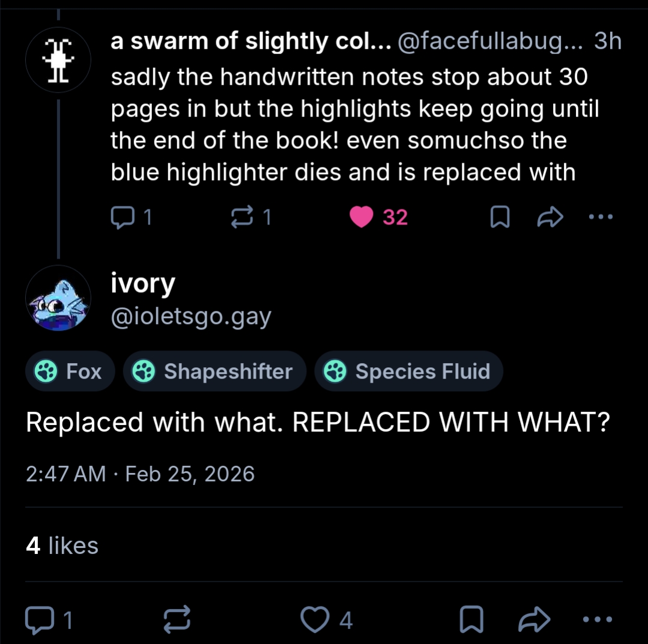Reply to the parent swarm post
The height and width of the screenshot is (644, 648).
point(123,217)
